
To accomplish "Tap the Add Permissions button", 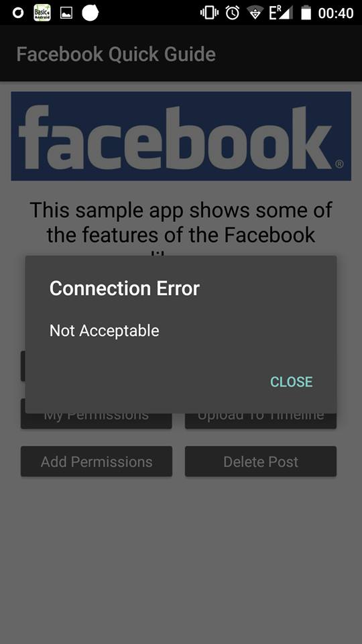I will [x=97, y=462].
